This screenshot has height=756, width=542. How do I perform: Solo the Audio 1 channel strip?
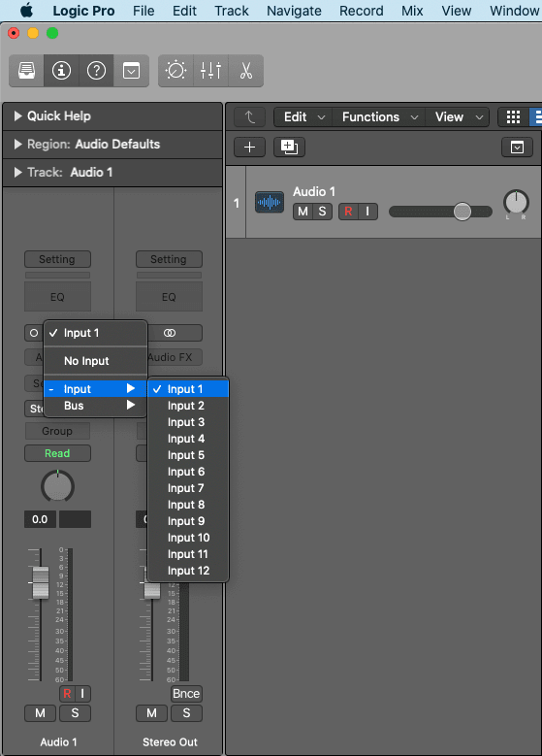[76, 713]
